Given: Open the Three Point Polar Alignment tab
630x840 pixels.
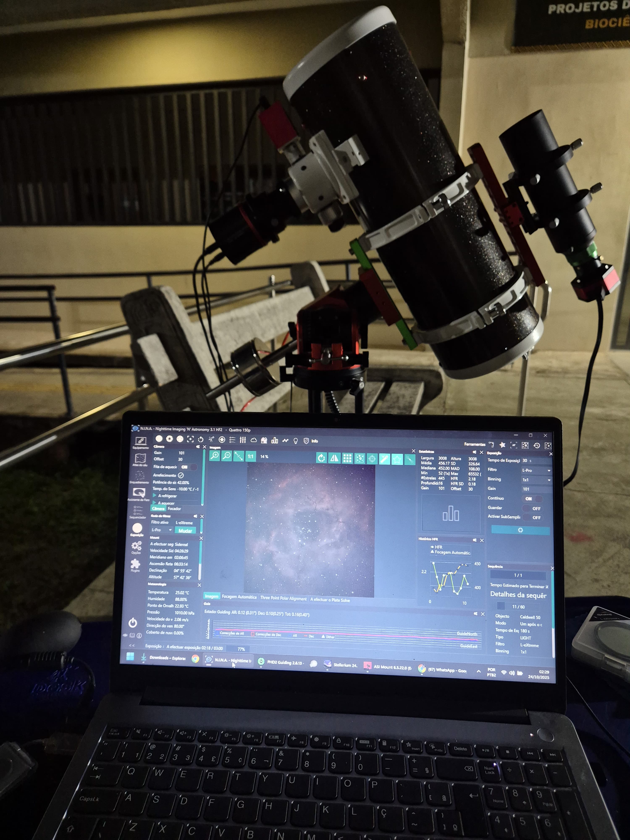Looking at the screenshot, I should [x=283, y=598].
